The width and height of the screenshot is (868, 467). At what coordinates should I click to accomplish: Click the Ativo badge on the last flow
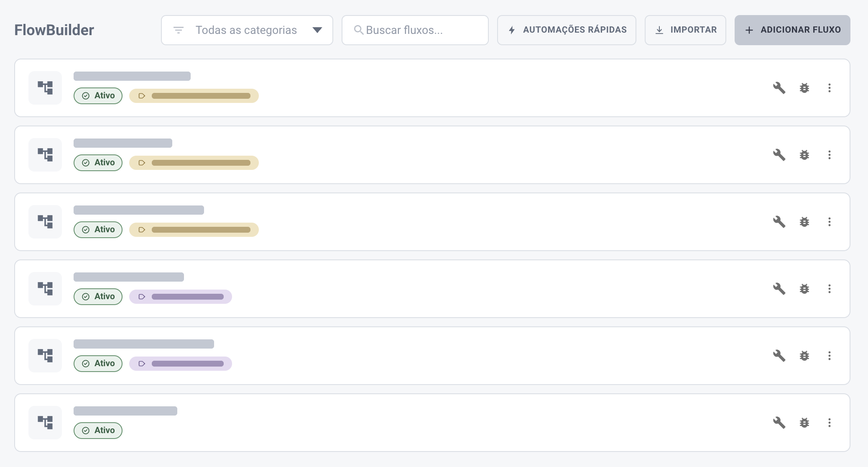[98, 431]
